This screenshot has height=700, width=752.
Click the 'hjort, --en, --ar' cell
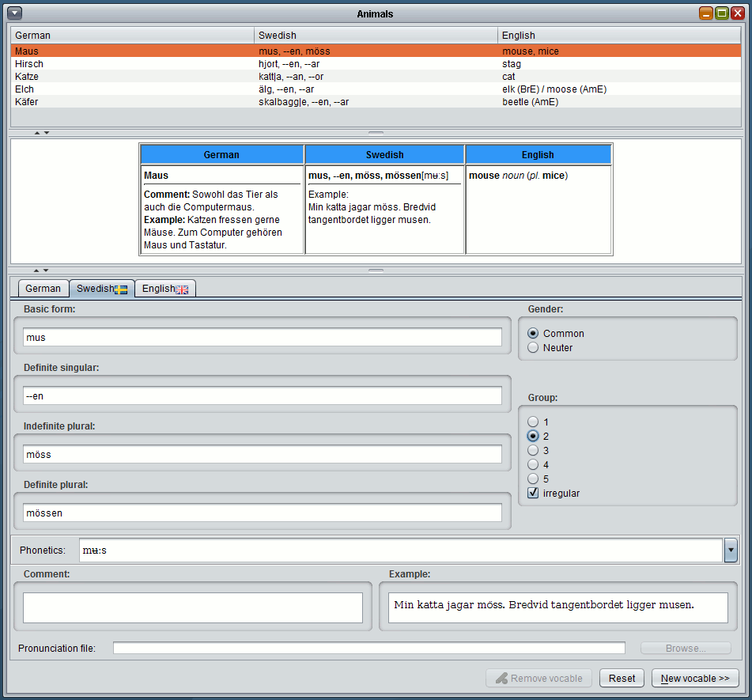pos(376,63)
